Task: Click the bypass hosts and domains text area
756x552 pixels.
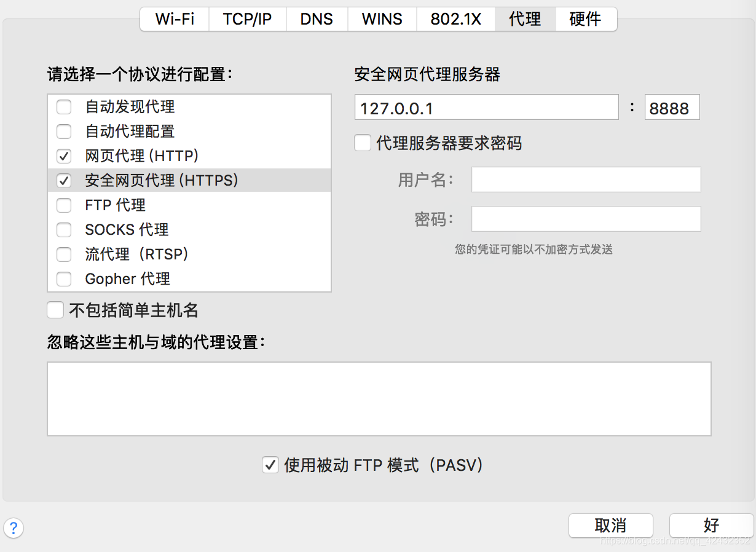Action: click(x=379, y=399)
